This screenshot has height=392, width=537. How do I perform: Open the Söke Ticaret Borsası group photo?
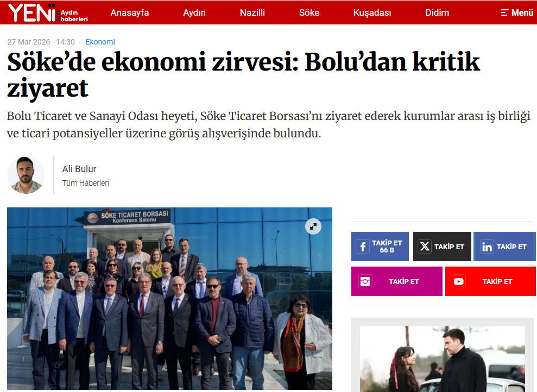point(169,298)
